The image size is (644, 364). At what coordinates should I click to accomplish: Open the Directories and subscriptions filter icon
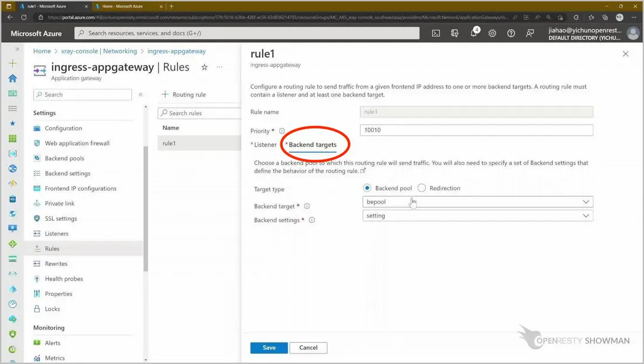(x=455, y=33)
